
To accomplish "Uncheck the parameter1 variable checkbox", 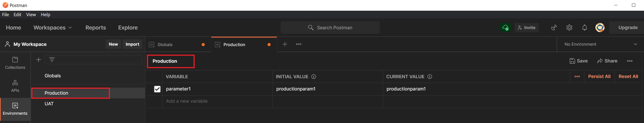I will click(157, 89).
